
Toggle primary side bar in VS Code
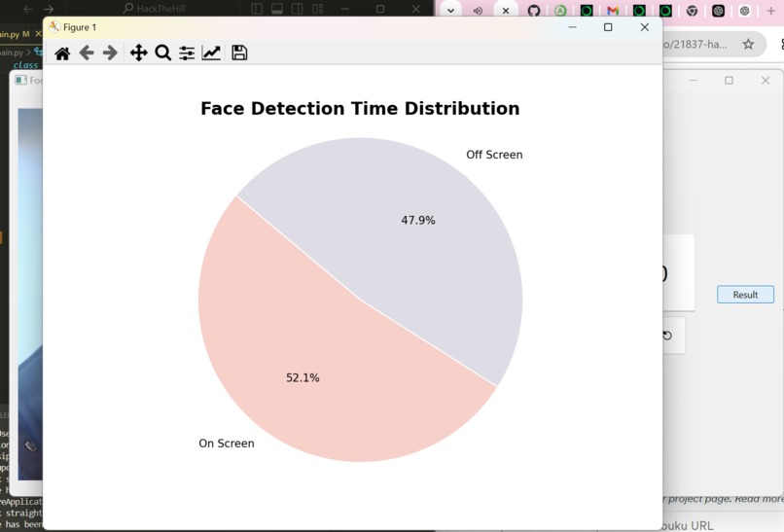click(257, 9)
